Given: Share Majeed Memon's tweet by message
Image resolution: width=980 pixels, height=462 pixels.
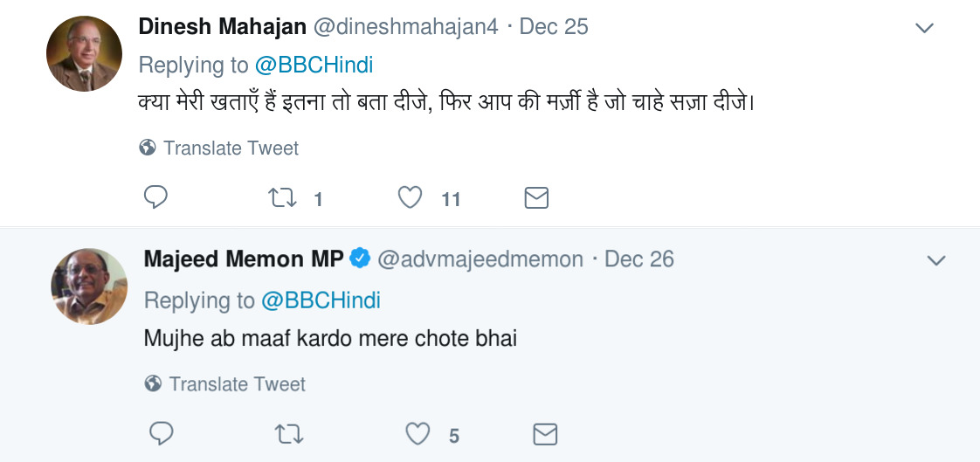Looking at the screenshot, I should pos(545,434).
